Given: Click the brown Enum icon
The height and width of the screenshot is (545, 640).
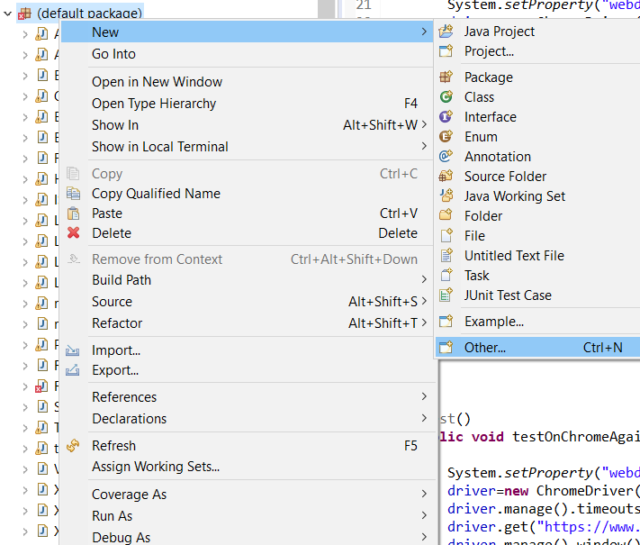Looking at the screenshot, I should tap(446, 136).
